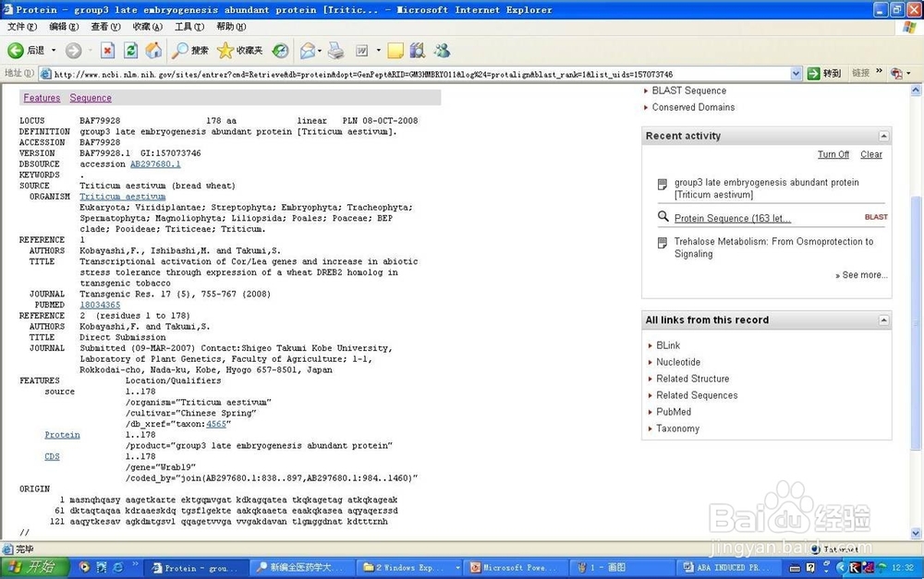Click the 转到 (Go) button
This screenshot has height=579, width=924.
pos(824,74)
